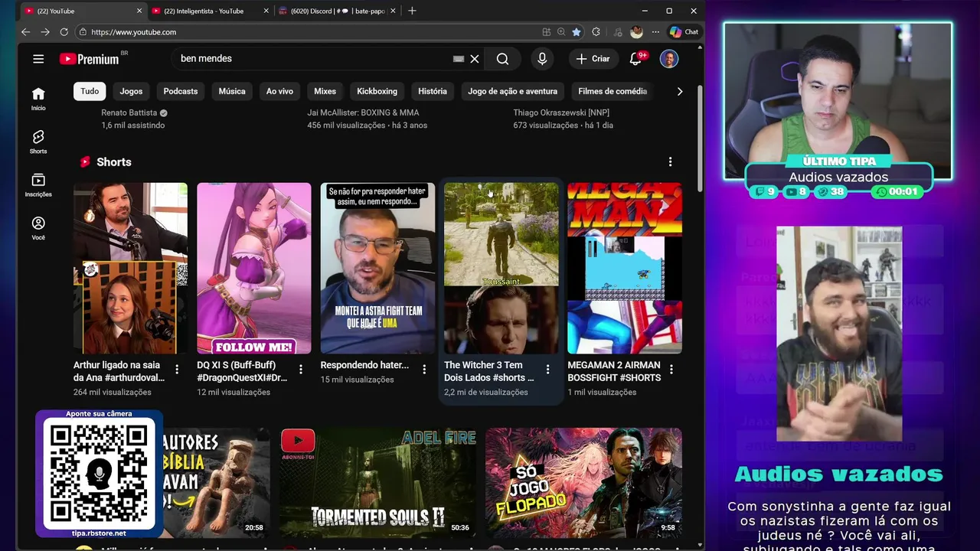Screen dimensions: 980x551
Task: Open options for DQ XI S Buff-Buff short
Action: [x=301, y=369]
